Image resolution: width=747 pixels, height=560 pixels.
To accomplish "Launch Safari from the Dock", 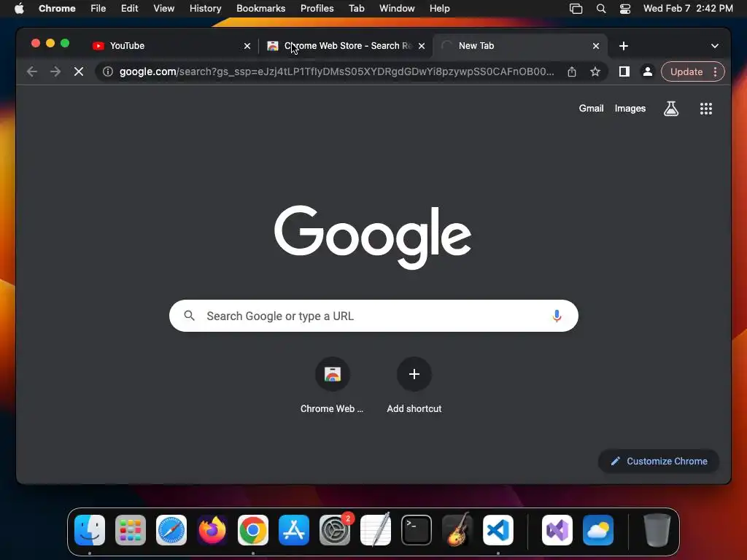I will [171, 530].
